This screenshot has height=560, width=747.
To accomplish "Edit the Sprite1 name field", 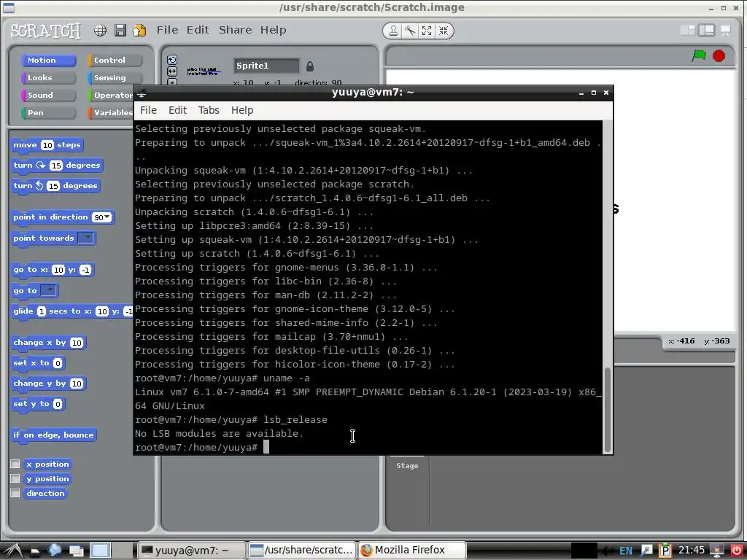I will point(266,66).
